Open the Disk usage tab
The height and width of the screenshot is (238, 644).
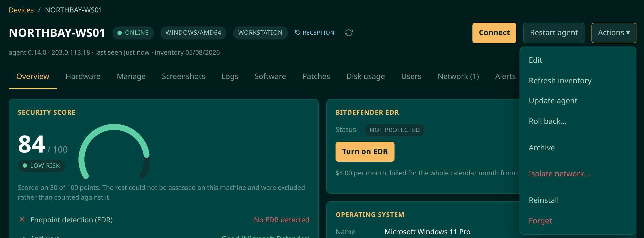coord(366,76)
